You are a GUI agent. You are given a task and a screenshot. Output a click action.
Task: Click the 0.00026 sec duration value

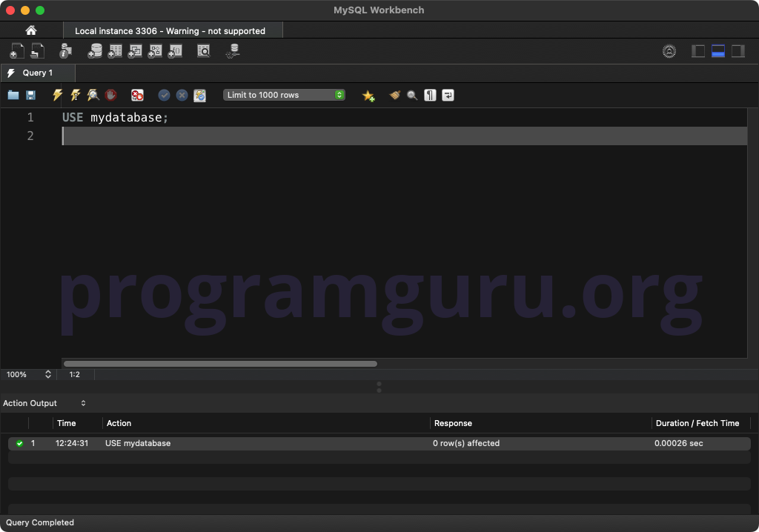pos(679,443)
